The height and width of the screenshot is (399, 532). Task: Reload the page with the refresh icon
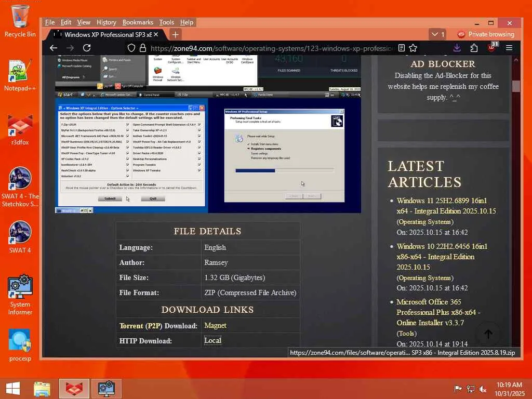87,48
